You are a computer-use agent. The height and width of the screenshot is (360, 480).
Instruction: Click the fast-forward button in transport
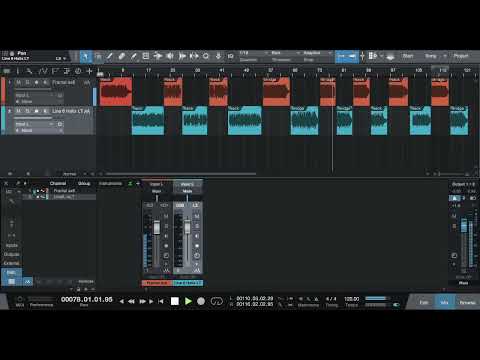(142, 301)
